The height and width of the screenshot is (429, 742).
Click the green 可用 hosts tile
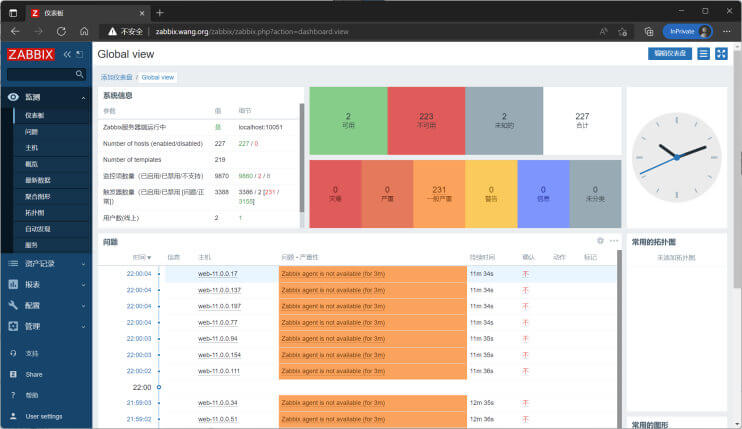point(348,121)
